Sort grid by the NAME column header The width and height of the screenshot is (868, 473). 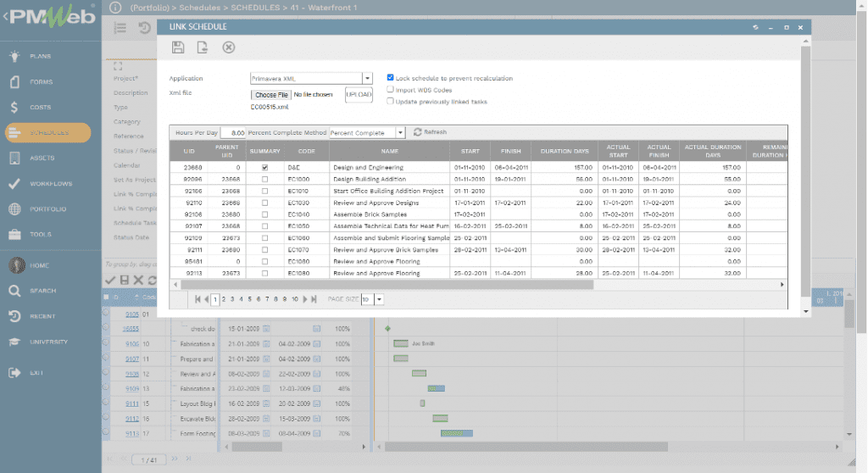(390, 151)
